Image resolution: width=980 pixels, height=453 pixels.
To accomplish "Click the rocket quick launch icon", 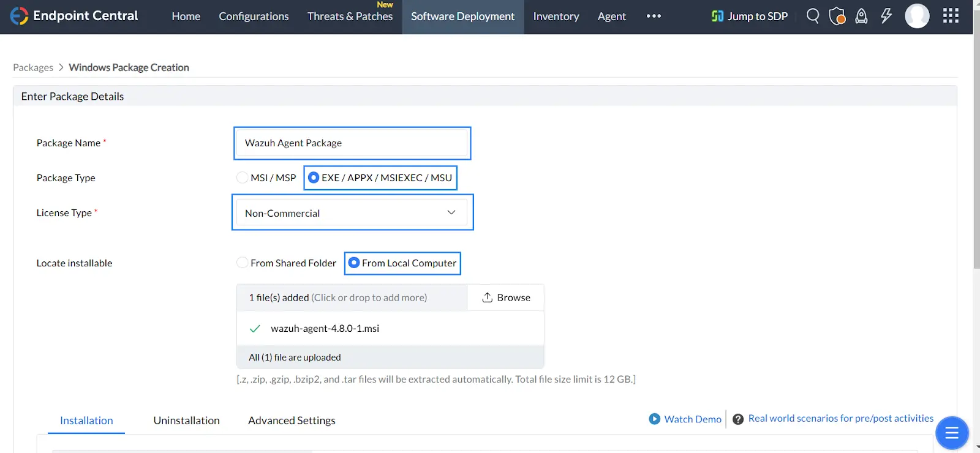I will (861, 16).
